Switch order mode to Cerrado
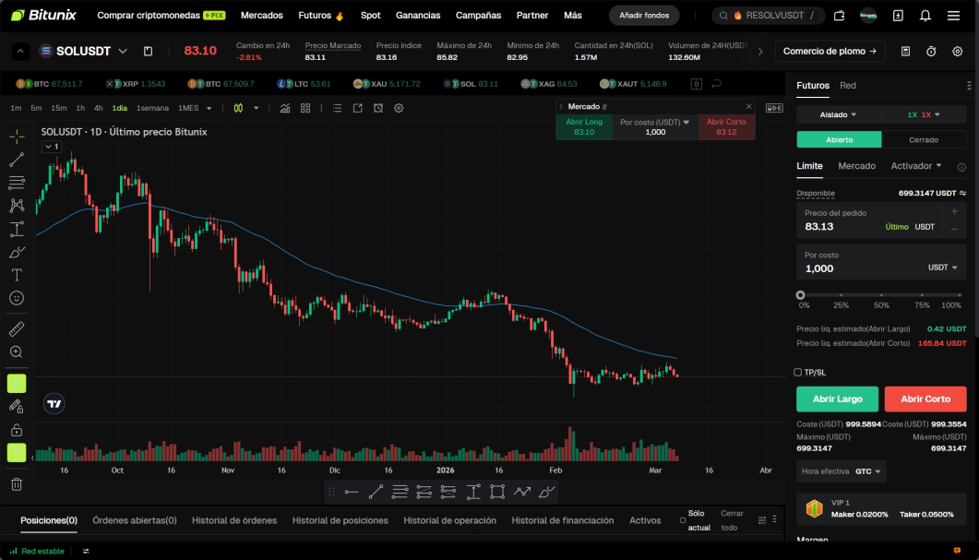 (924, 140)
